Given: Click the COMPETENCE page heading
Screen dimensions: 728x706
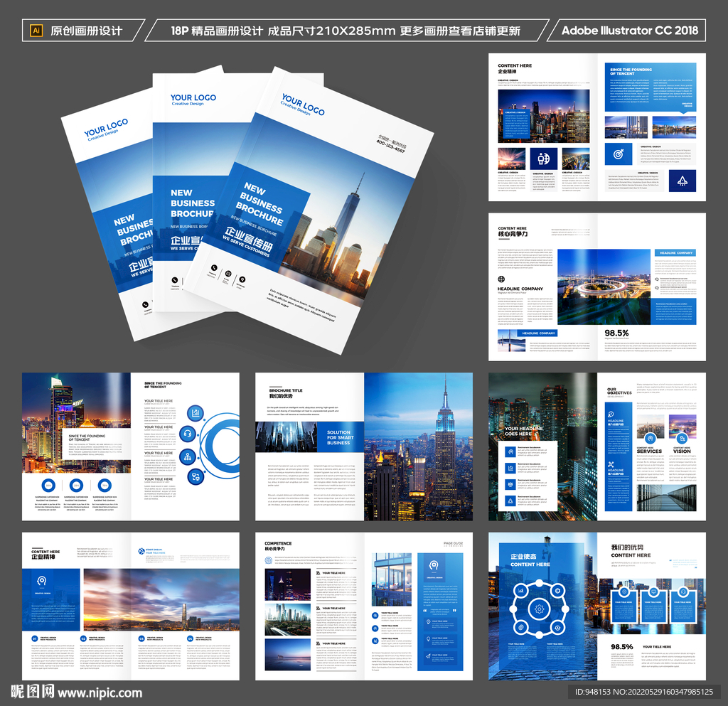Looking at the screenshot, I should click(278, 543).
